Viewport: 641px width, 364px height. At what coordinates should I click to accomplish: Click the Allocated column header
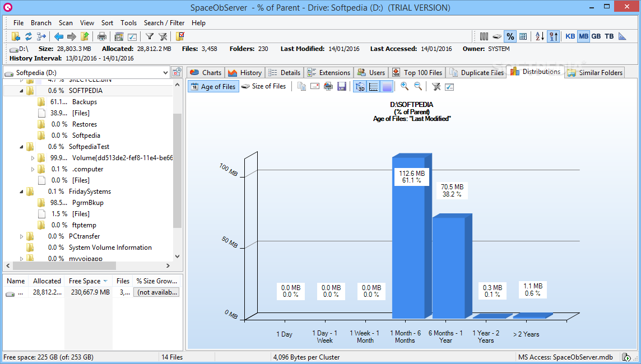click(47, 281)
